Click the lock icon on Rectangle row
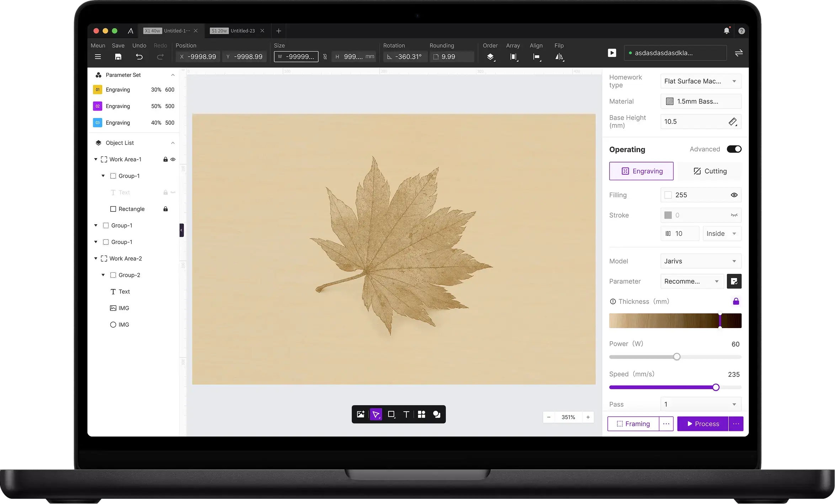The width and height of the screenshot is (835, 504). click(165, 209)
